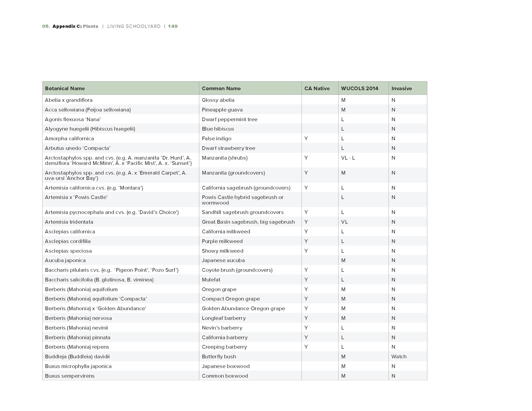Screen dimensions: 532x411
Task: Select 'Japanese aucuba' text
Action: (223, 260)
